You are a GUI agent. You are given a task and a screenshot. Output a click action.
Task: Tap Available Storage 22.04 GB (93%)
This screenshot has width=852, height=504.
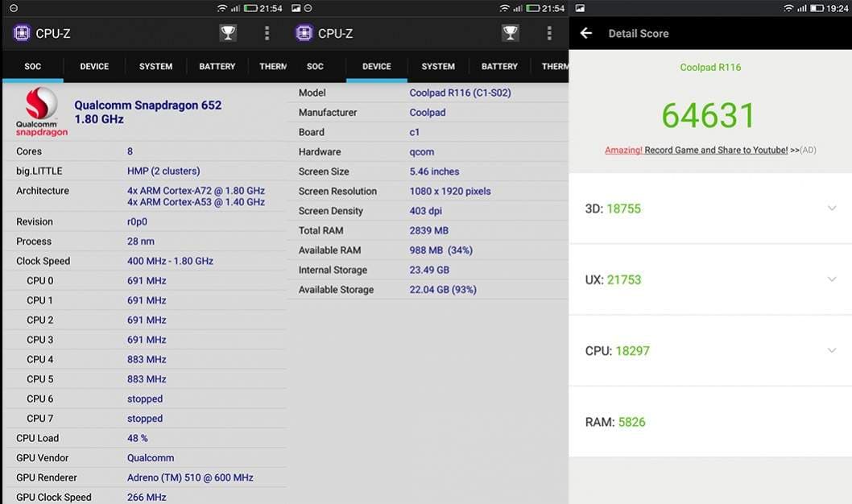point(443,290)
